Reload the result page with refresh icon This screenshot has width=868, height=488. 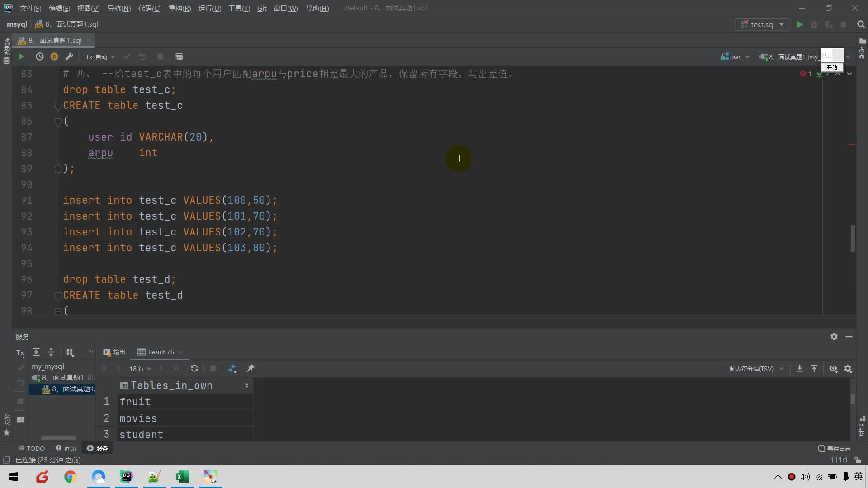click(194, 369)
